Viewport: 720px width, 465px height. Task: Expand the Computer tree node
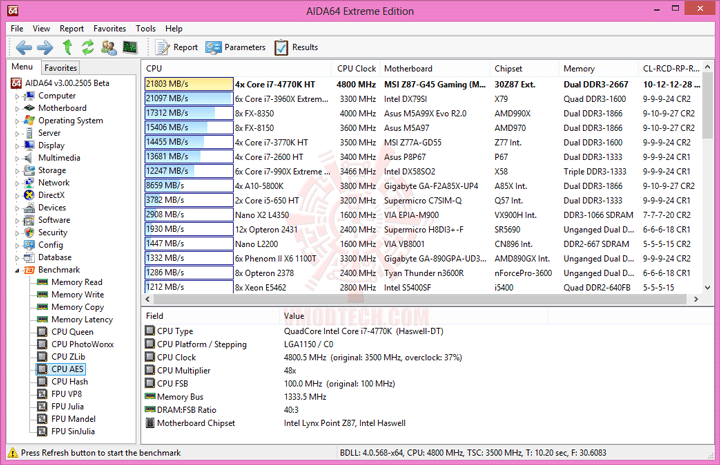tap(17, 96)
